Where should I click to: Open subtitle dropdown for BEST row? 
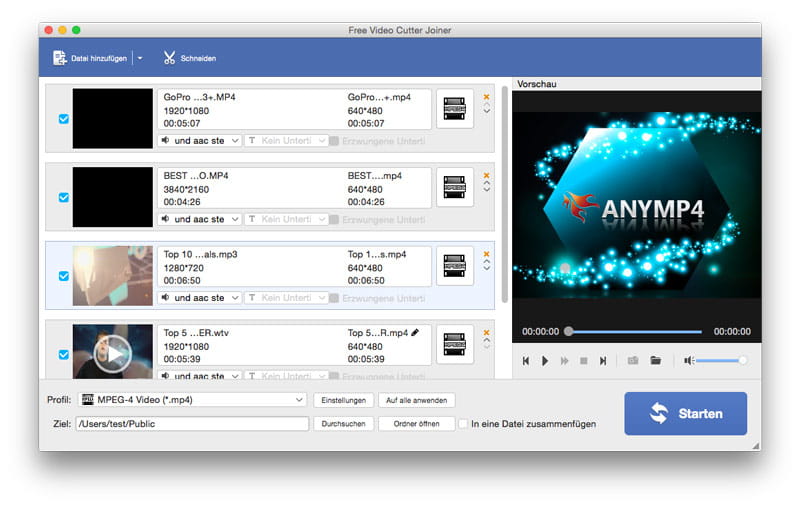tap(286, 219)
